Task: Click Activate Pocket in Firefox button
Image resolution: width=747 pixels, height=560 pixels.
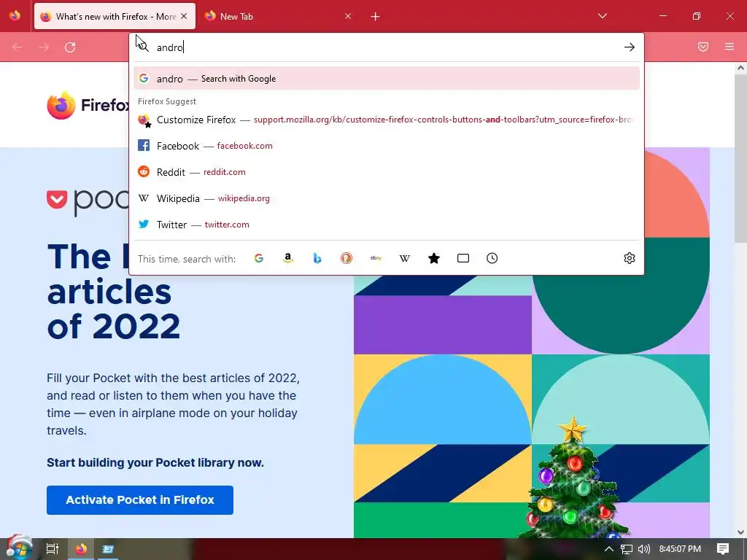Action: tap(140, 500)
